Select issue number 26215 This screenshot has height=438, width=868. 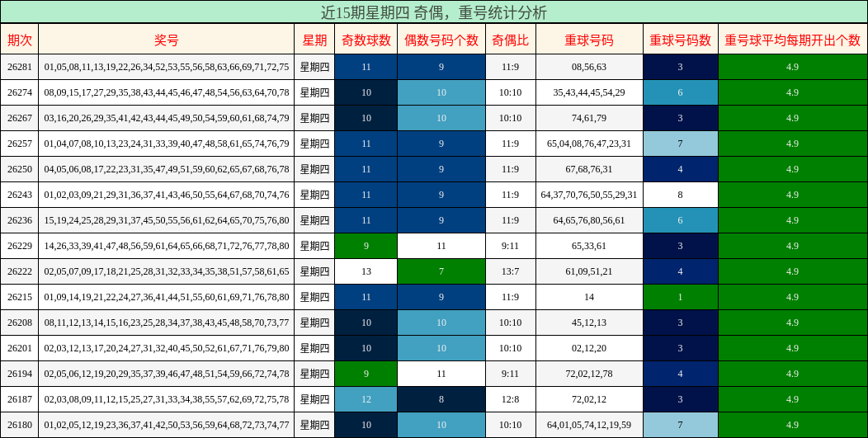(19, 297)
